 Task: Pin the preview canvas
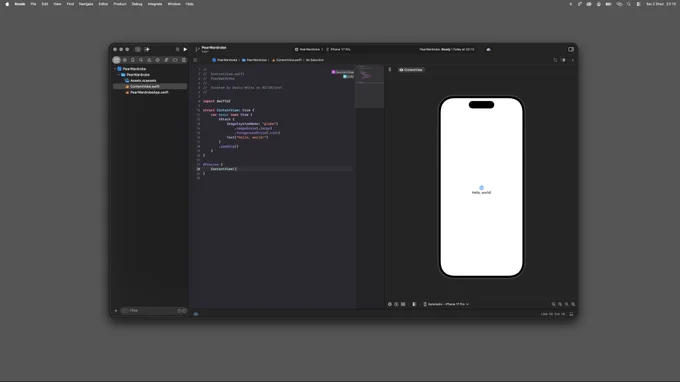coord(389,70)
